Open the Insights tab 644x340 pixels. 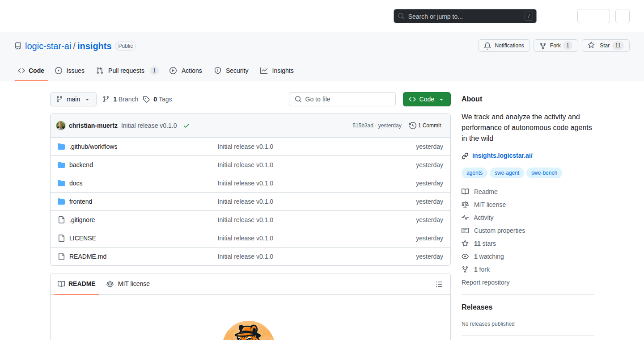tap(277, 71)
